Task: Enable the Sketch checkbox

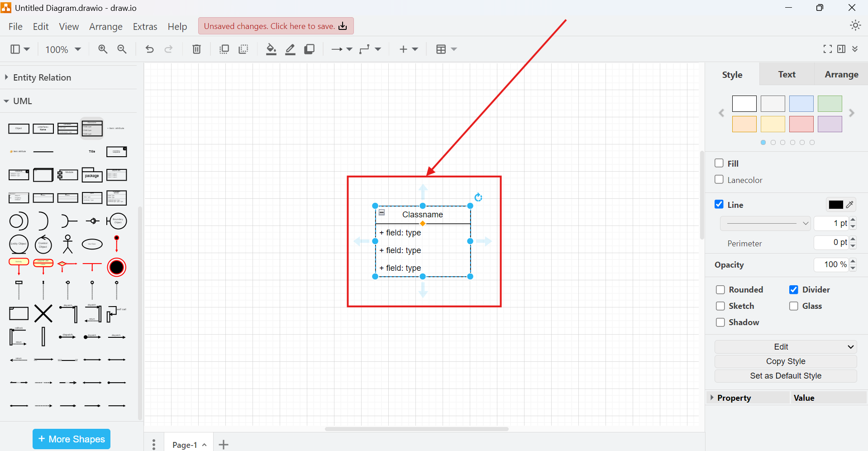Action: click(x=720, y=306)
